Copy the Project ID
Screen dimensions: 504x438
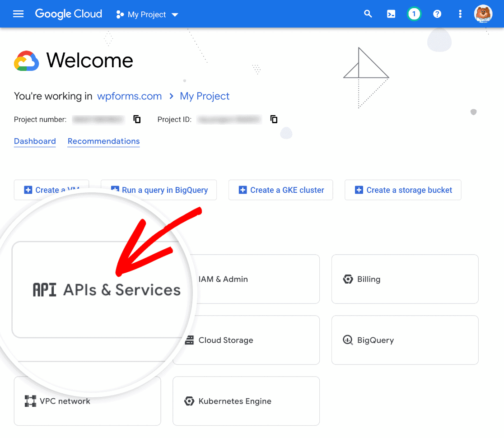point(274,119)
